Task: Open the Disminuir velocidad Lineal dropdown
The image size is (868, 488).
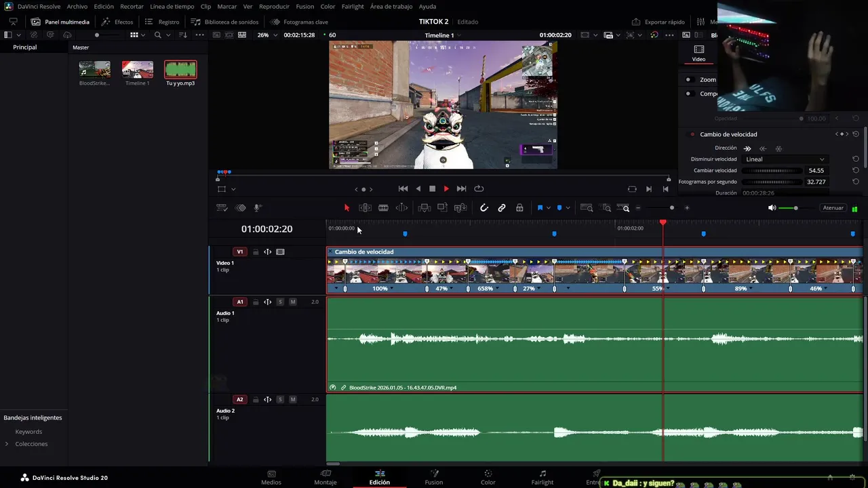Action: coord(785,159)
